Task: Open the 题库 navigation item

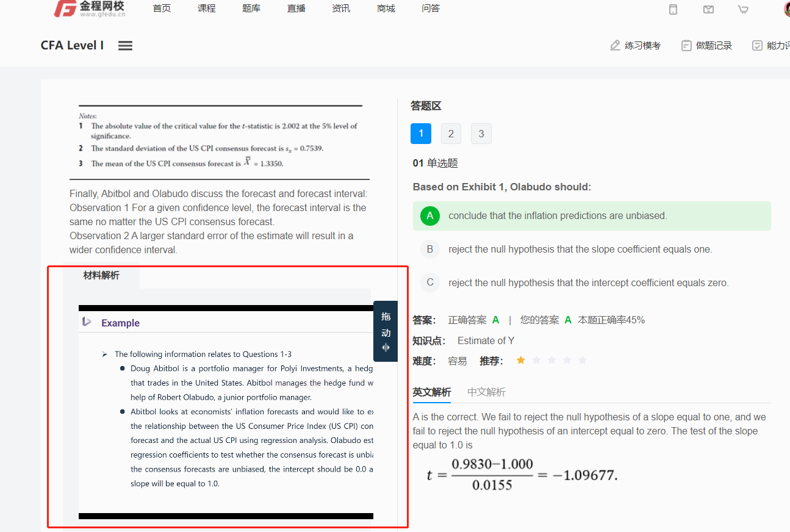Action: (251, 9)
